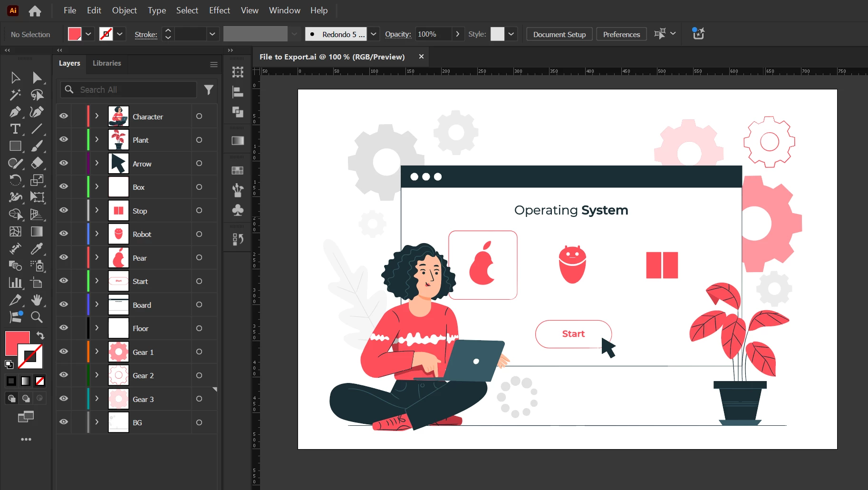868x490 pixels.
Task: Hide the Plant layer
Action: point(64,139)
